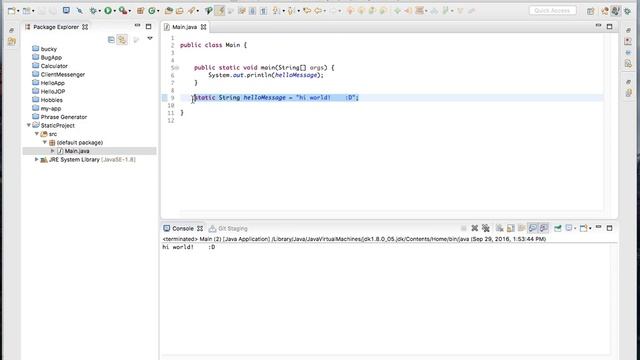The height and width of the screenshot is (360, 640).
Task: Toggle Mark Occurrences in toolbar
Action: point(220,11)
